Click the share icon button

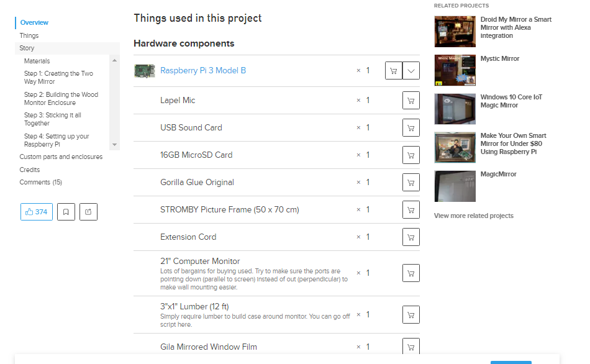click(88, 212)
